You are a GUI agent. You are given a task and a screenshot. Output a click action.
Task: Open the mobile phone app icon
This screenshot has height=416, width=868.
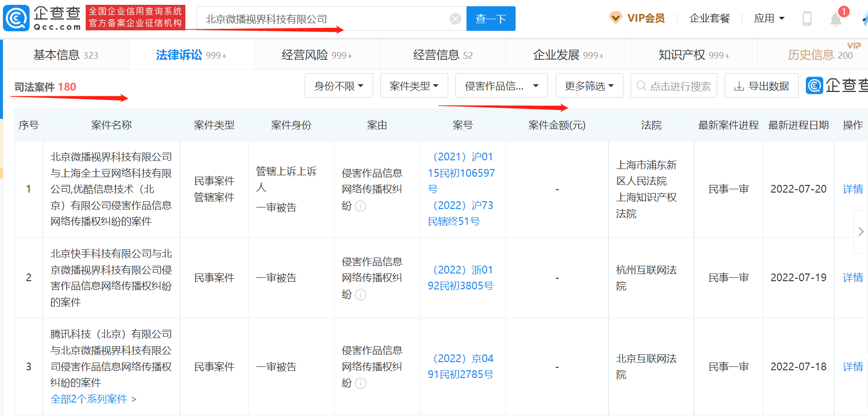(x=807, y=19)
